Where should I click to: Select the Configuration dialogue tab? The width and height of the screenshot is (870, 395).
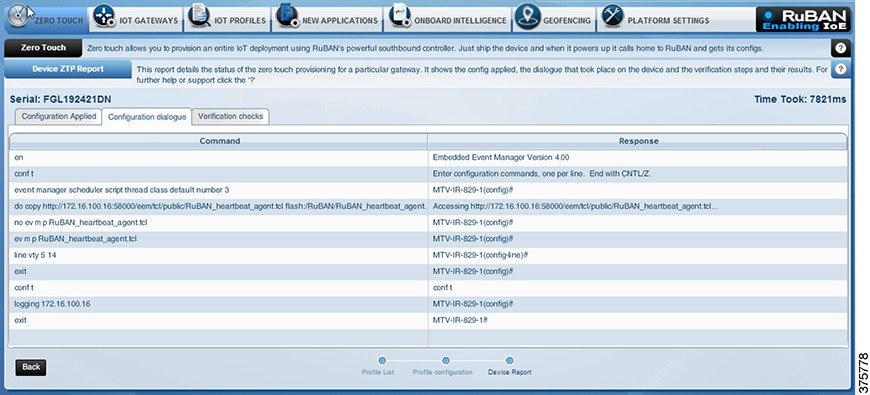147,117
